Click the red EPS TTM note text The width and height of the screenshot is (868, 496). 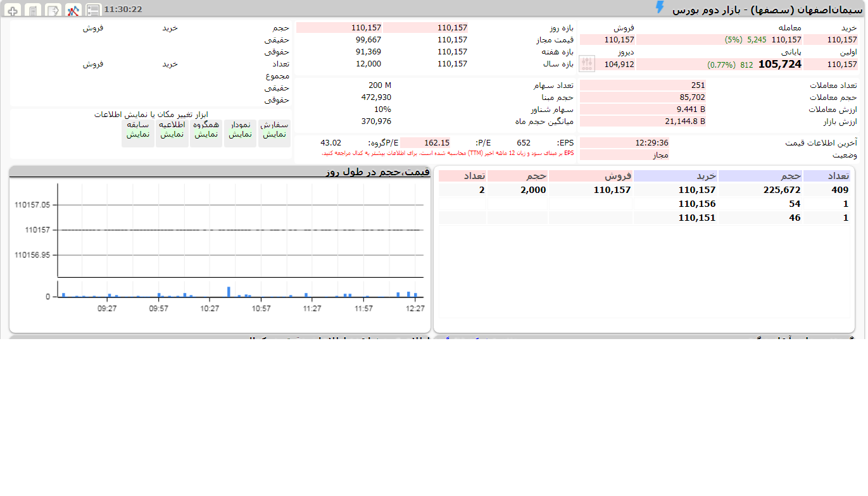[x=448, y=153]
